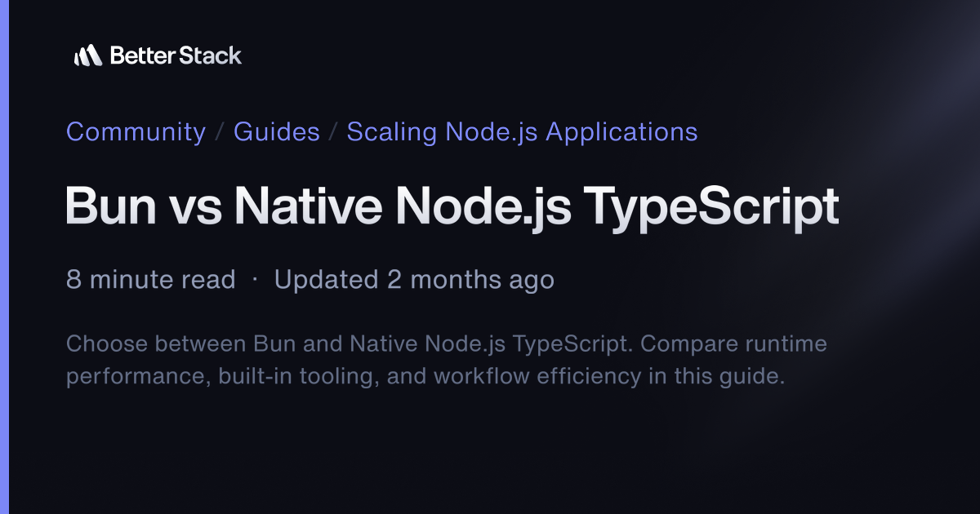This screenshot has width=980, height=514.
Task: Select the brand symbol left of 'Better Stack'
Action: pos(90,55)
